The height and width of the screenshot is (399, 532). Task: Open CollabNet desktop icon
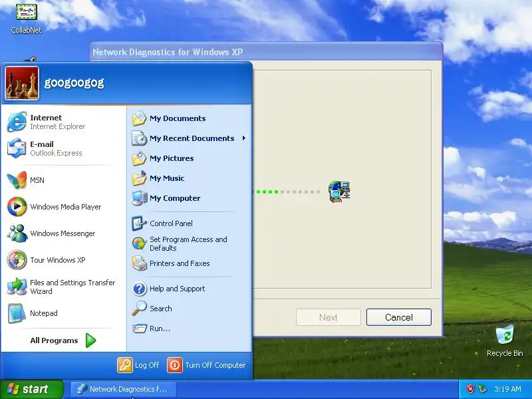(26, 12)
